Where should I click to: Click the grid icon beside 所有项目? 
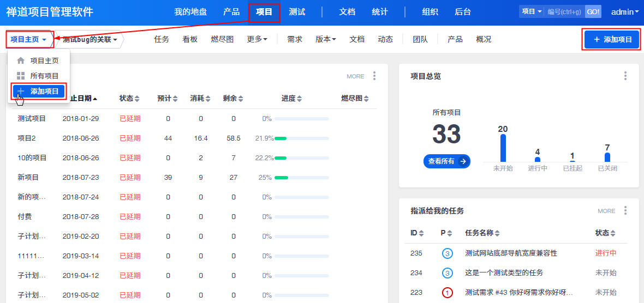click(21, 76)
